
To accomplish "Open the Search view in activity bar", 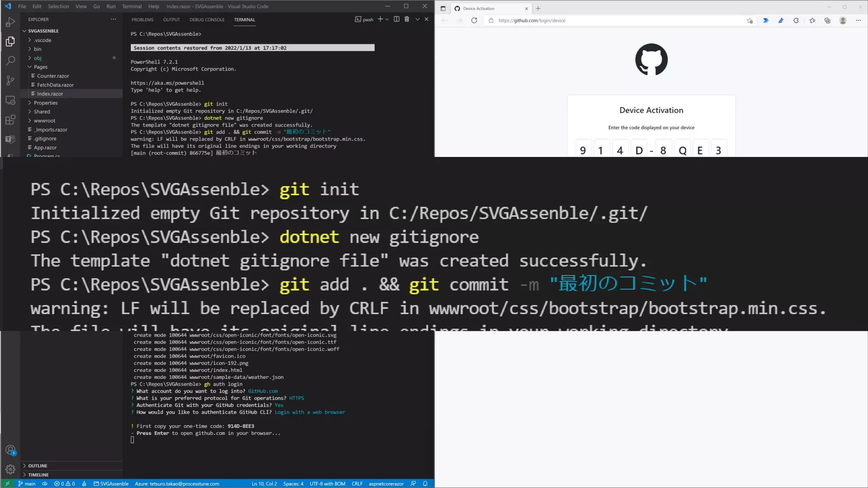I will pyautogui.click(x=11, y=61).
